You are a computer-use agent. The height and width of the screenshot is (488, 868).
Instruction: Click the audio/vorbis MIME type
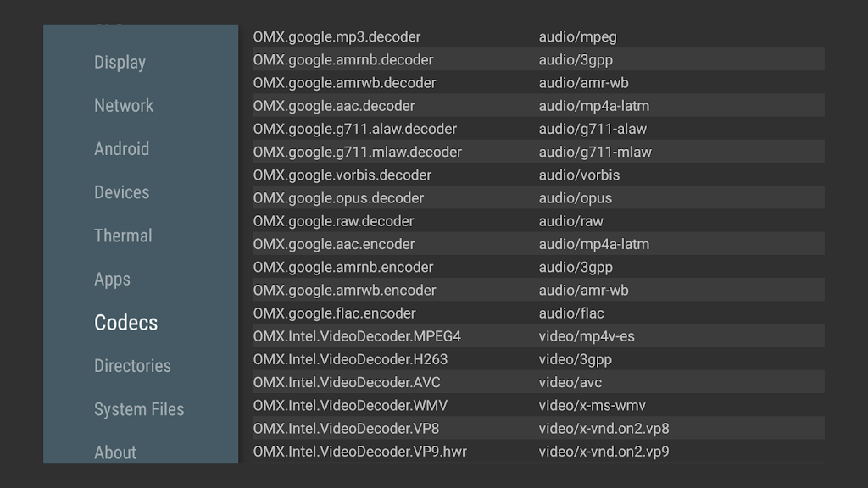coord(579,175)
